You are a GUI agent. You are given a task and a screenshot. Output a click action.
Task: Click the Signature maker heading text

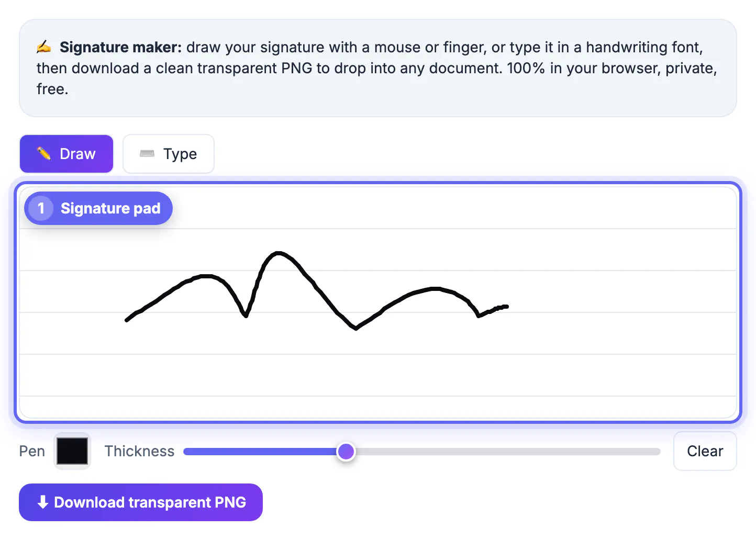click(120, 47)
